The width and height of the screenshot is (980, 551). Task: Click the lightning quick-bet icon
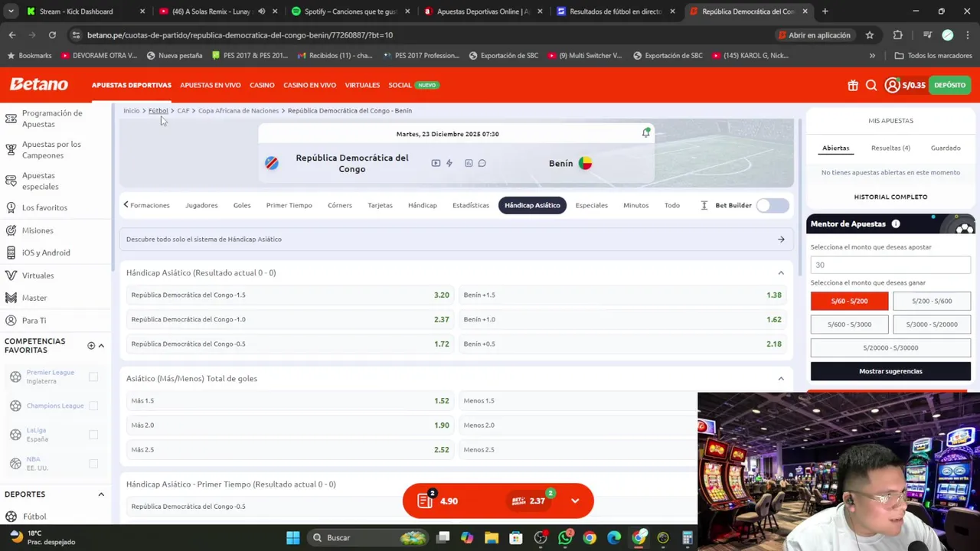(x=449, y=163)
